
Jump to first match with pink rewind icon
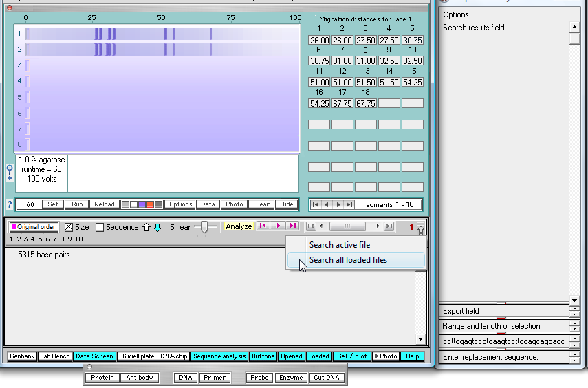[262, 226]
